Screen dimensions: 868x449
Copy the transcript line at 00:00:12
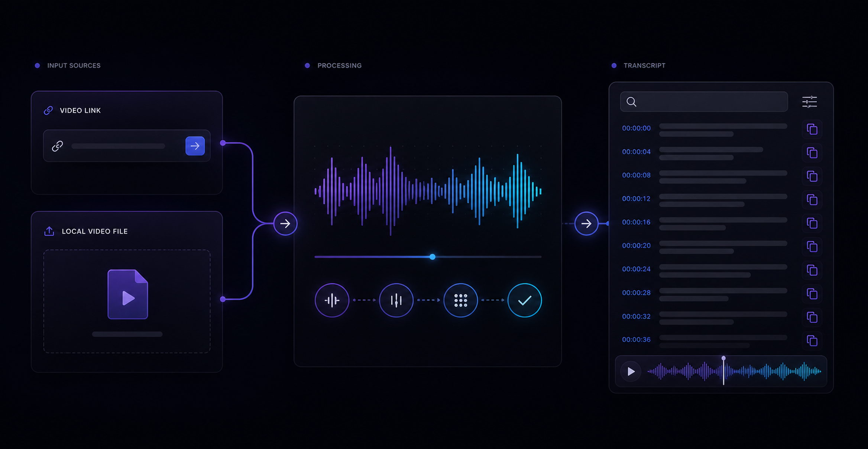click(x=812, y=200)
